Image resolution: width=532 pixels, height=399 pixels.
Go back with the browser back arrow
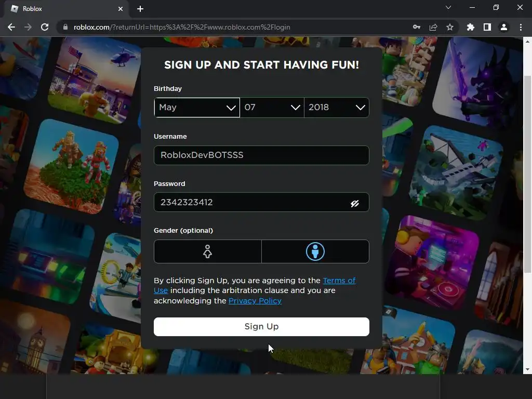click(11, 27)
